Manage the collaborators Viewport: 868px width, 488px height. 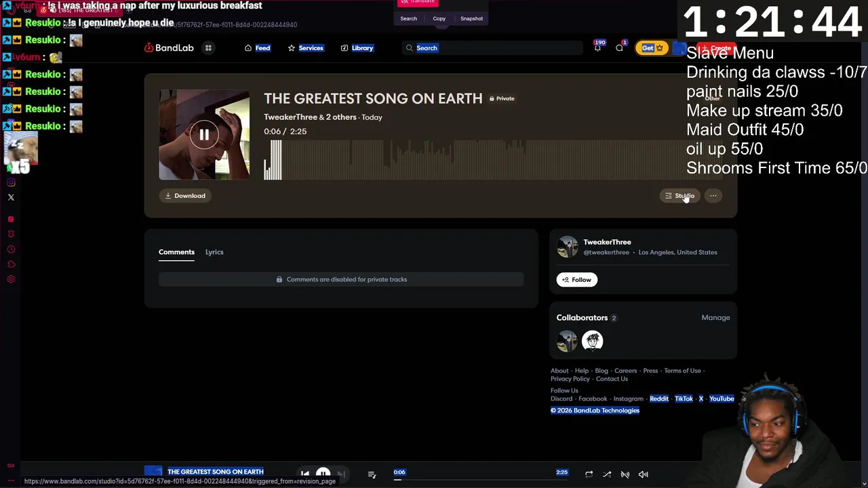point(715,318)
